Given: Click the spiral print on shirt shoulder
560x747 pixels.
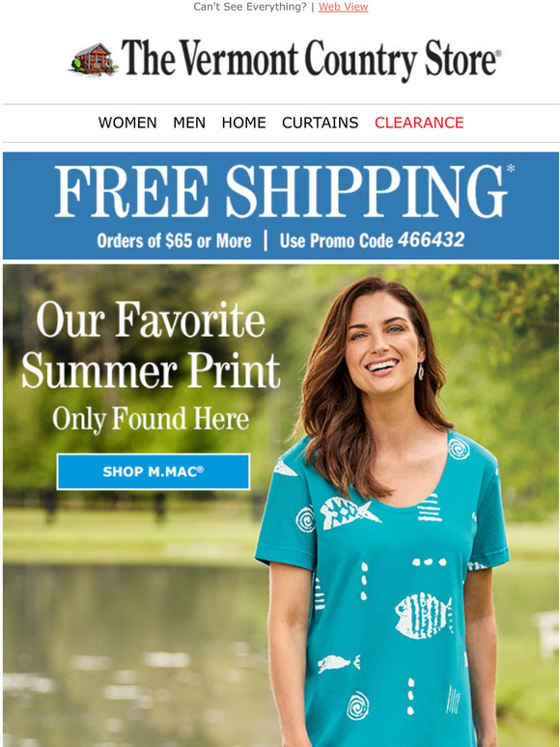Looking at the screenshot, I should tap(459, 448).
